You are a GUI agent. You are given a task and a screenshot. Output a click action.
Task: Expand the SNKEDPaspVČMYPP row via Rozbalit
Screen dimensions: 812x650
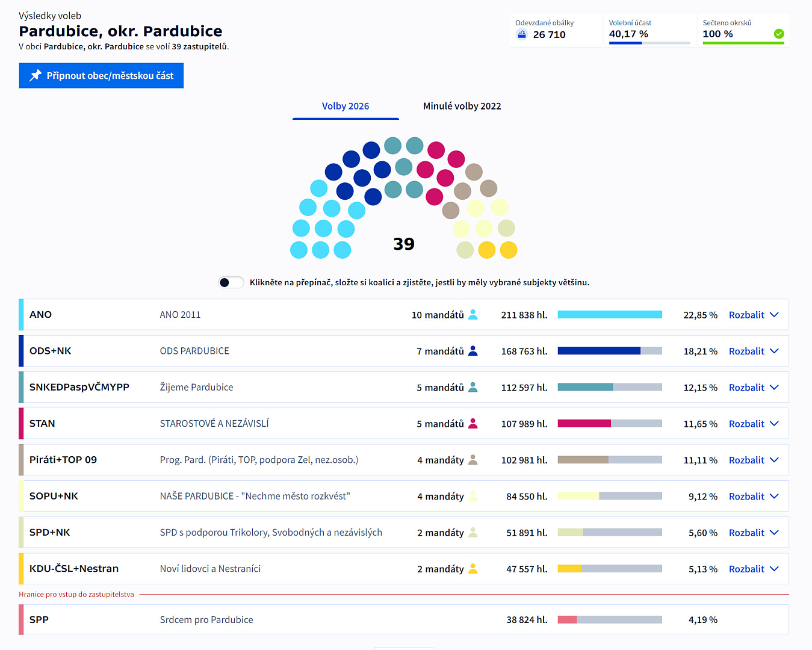(754, 388)
